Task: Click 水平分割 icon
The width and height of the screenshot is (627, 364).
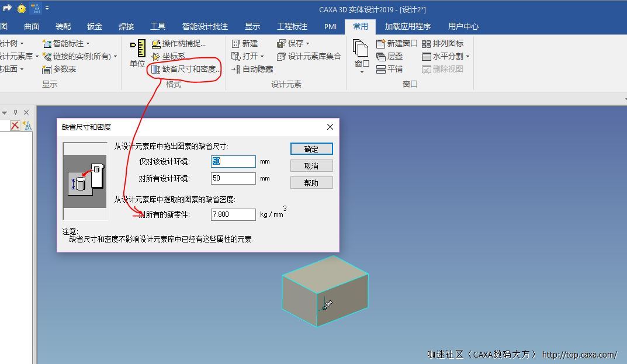Action: pos(426,57)
